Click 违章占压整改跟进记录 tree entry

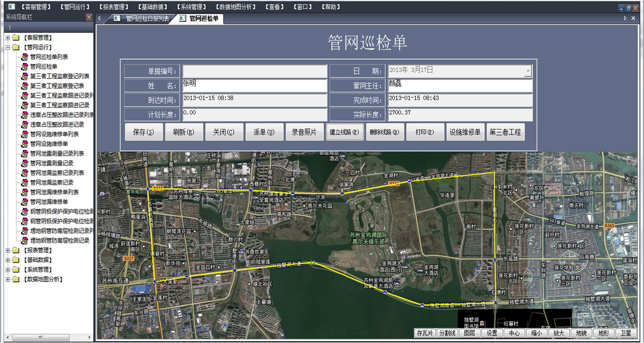click(57, 125)
